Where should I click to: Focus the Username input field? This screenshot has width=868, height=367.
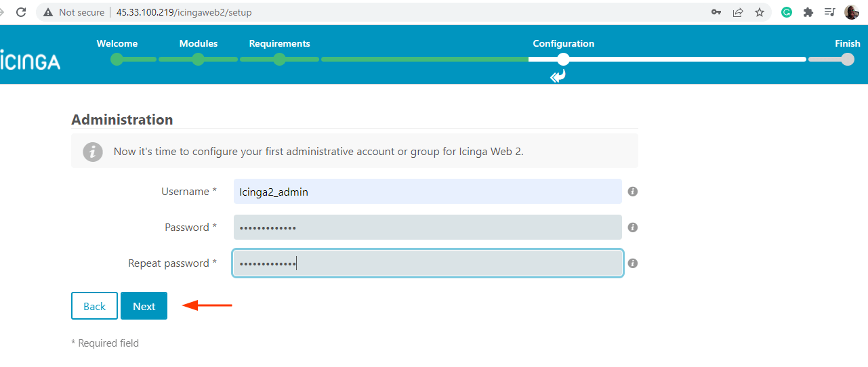pos(428,192)
